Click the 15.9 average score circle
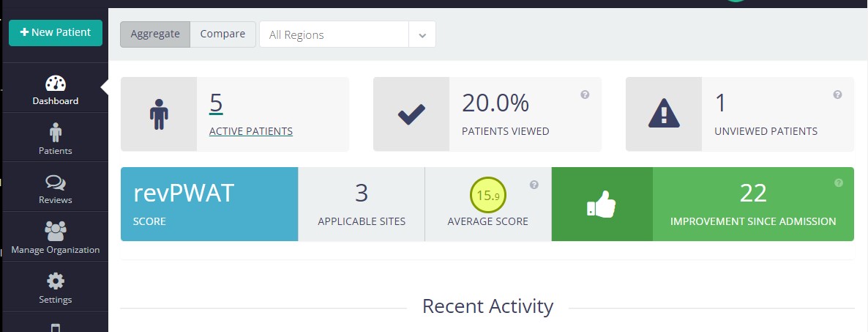The width and height of the screenshot is (868, 332). point(488,195)
